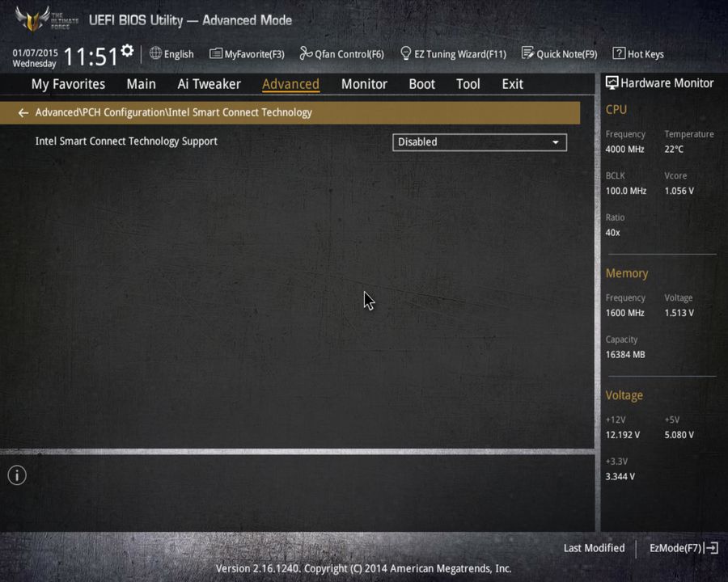
Task: Go to the Ai Tweaker tab
Action: [x=209, y=84]
